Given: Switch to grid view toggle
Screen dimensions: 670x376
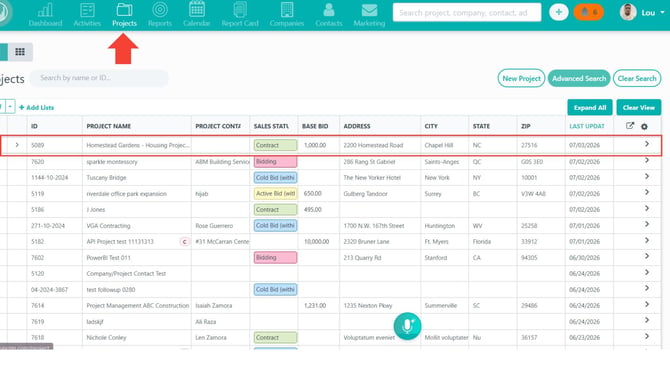Looking at the screenshot, I should (x=20, y=52).
